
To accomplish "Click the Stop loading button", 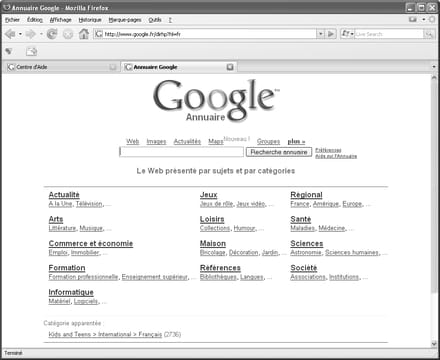I will coord(68,34).
